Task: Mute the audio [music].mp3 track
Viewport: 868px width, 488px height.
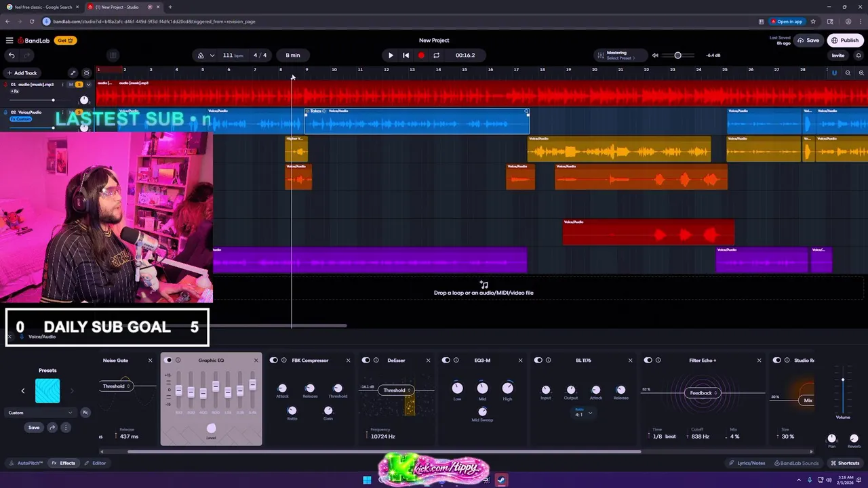Action: [71, 85]
